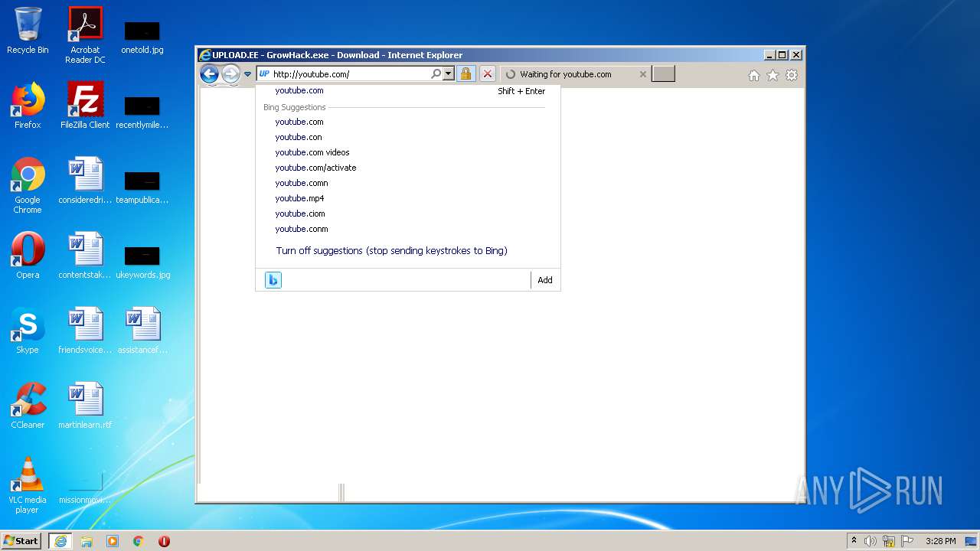Select suggestion 'youtube.ciom'

[x=408, y=214]
